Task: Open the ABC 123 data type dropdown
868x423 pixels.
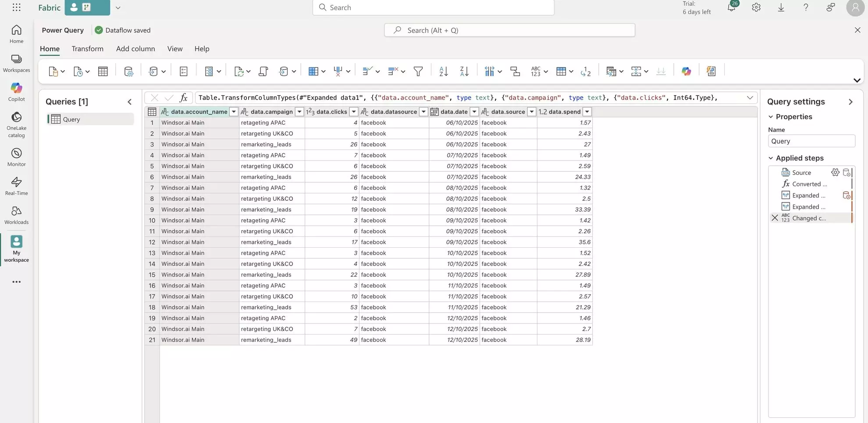Action: point(539,71)
